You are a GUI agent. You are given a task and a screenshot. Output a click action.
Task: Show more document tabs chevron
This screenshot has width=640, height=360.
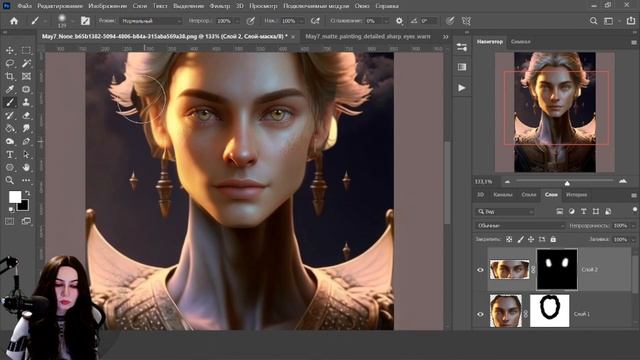coord(445,37)
